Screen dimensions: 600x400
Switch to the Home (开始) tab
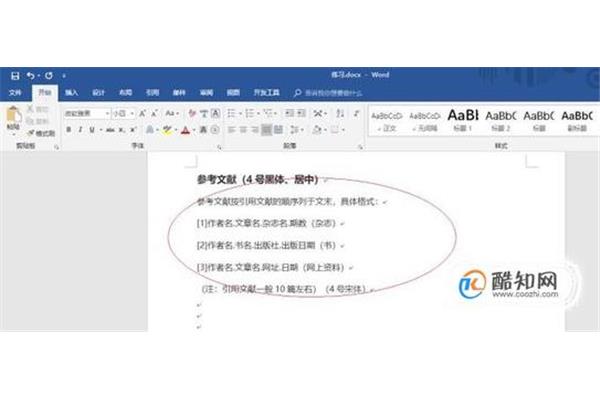(45, 92)
